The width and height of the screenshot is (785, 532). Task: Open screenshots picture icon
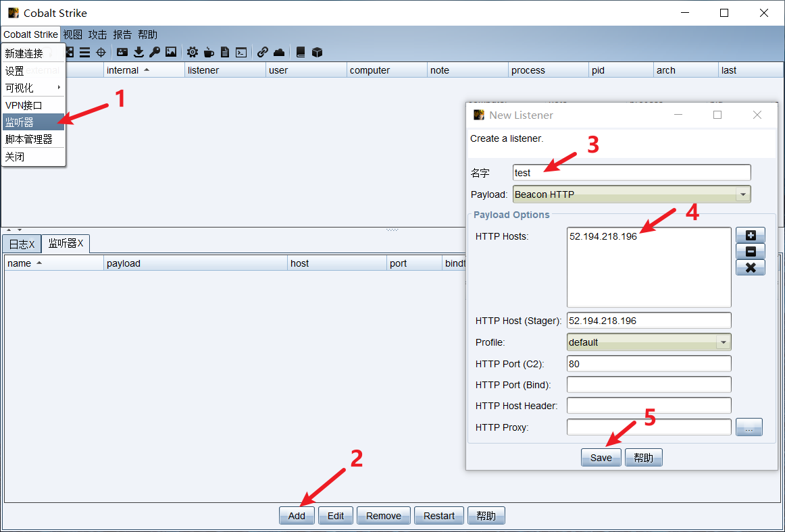pos(171,52)
